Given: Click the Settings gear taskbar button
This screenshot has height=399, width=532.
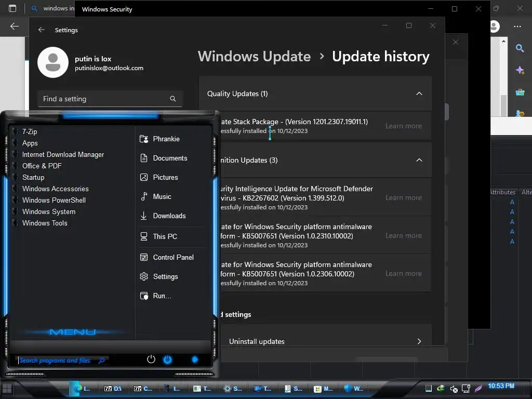Looking at the screenshot, I should click(233, 389).
